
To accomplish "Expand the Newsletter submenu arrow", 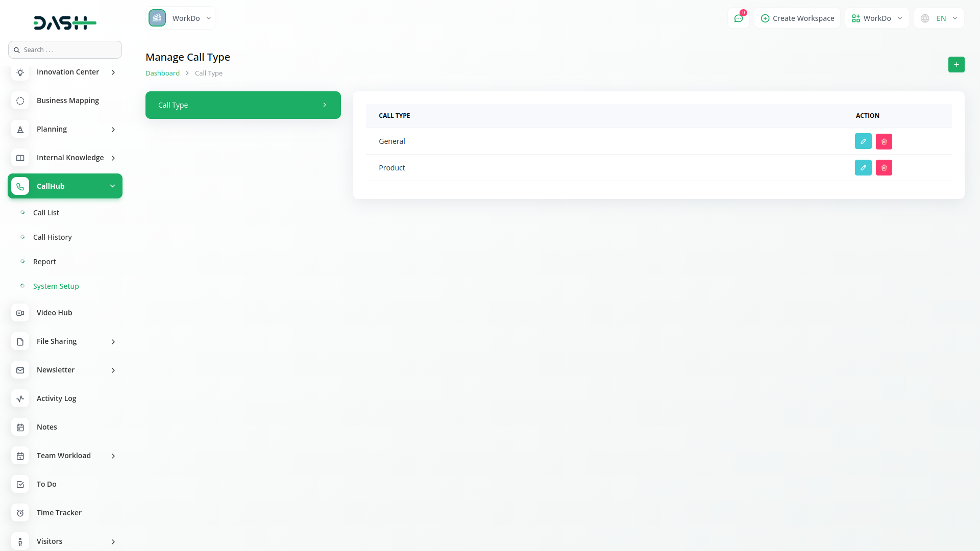I will pyautogui.click(x=113, y=370).
